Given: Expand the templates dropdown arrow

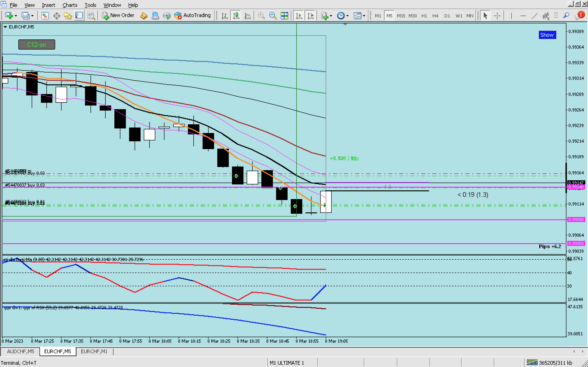Looking at the screenshot, I should coord(364,16).
